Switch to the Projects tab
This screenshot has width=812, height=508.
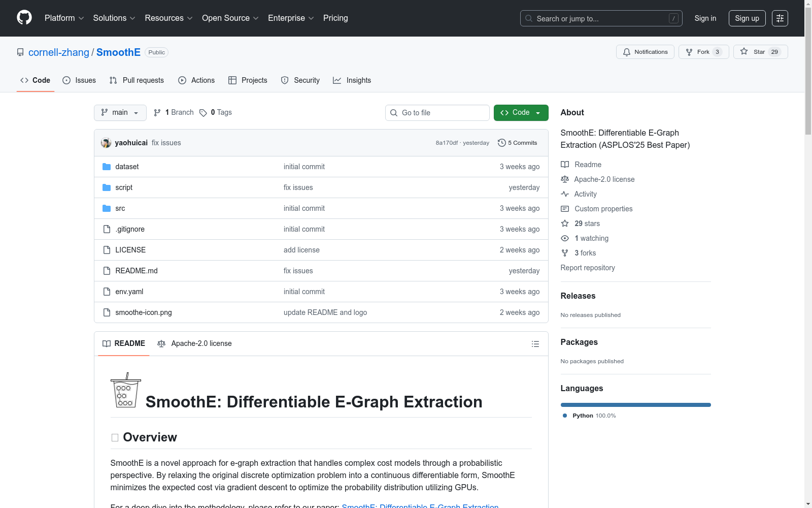248,80
